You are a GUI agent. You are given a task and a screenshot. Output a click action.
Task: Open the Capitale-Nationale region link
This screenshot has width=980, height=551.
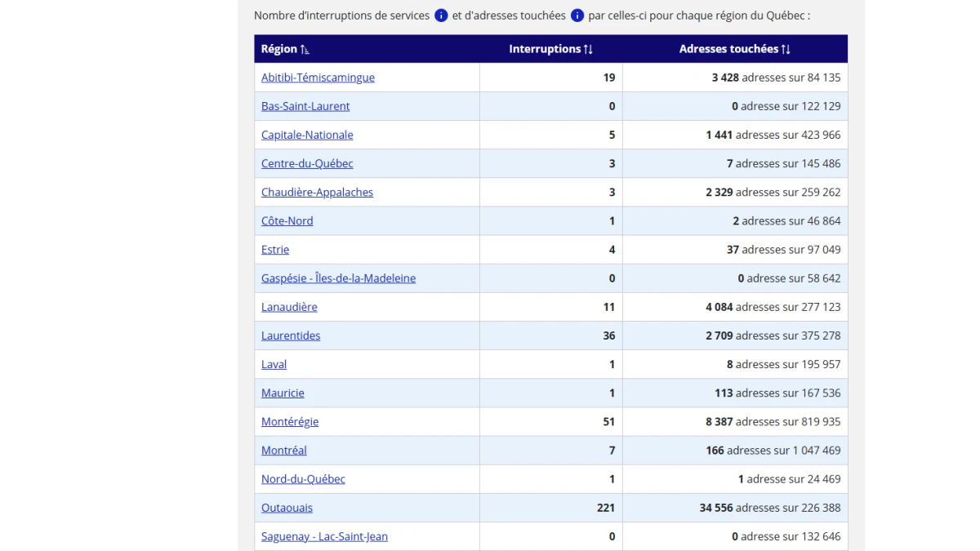pyautogui.click(x=307, y=135)
